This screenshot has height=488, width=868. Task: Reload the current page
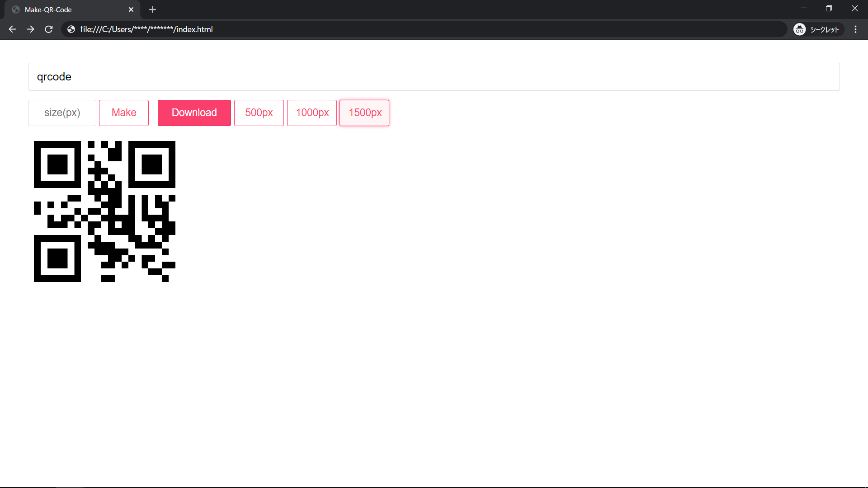point(49,29)
